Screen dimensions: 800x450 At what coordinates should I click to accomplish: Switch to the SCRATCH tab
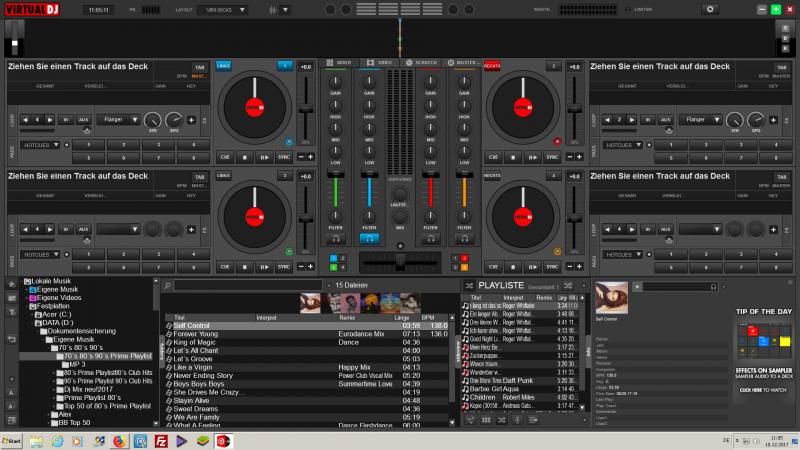[421, 63]
